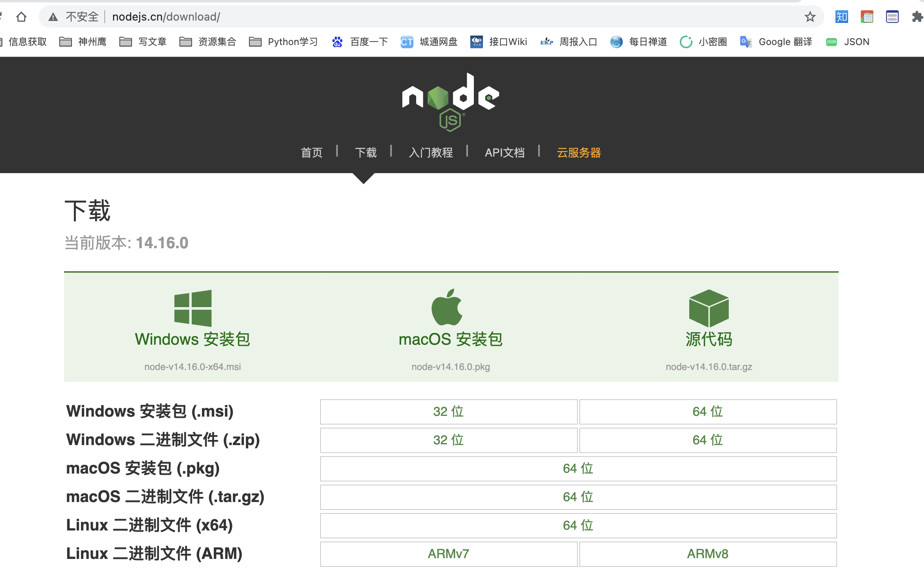Viewport: 924px width, 570px height.
Task: Click the Linux 二进制文件 (x64) row label
Action: [x=149, y=525]
